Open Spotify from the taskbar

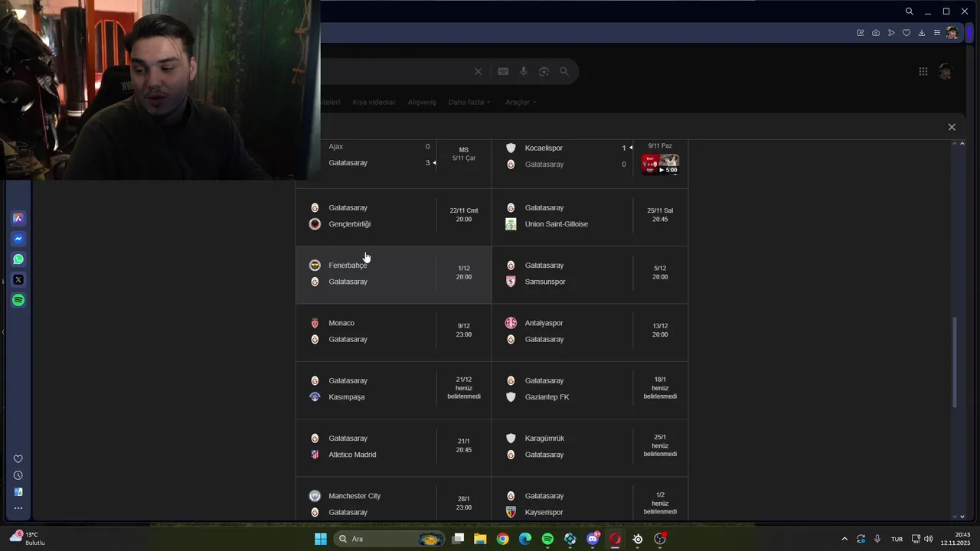pos(547,539)
